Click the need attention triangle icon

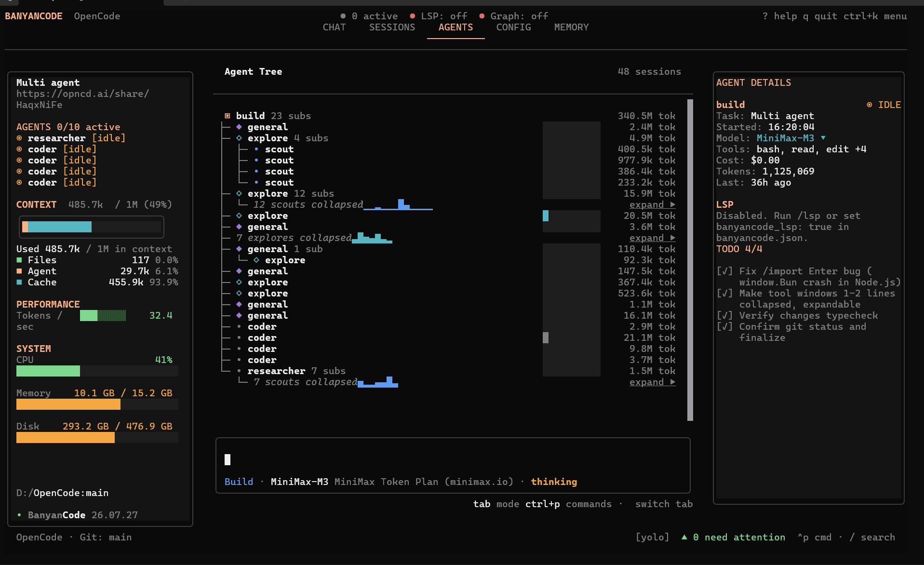coord(684,537)
